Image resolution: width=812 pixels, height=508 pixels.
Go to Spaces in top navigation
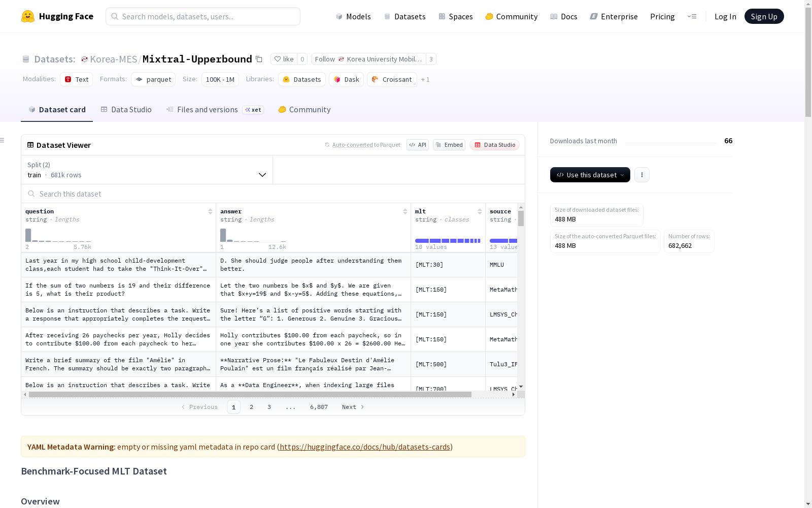tap(456, 16)
